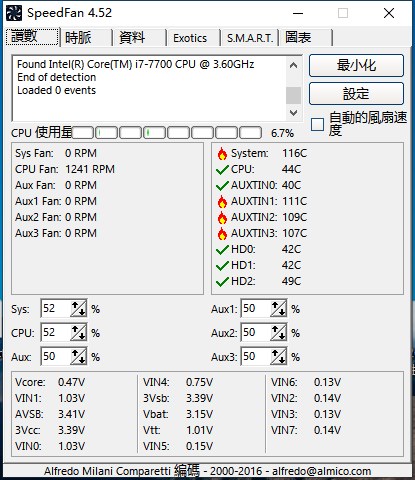Image resolution: width=415 pixels, height=480 pixels.
Task: Click the flame icon next to AUXTIN1
Action: point(222,202)
